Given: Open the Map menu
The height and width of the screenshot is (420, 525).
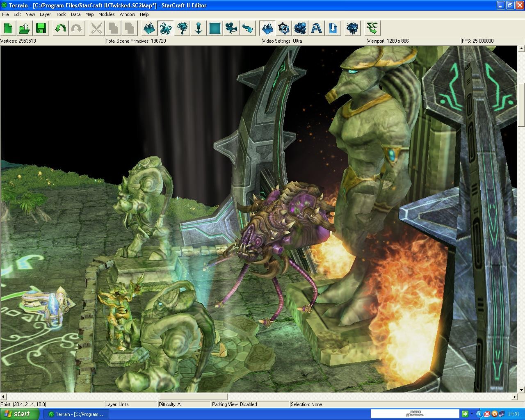Looking at the screenshot, I should [89, 14].
